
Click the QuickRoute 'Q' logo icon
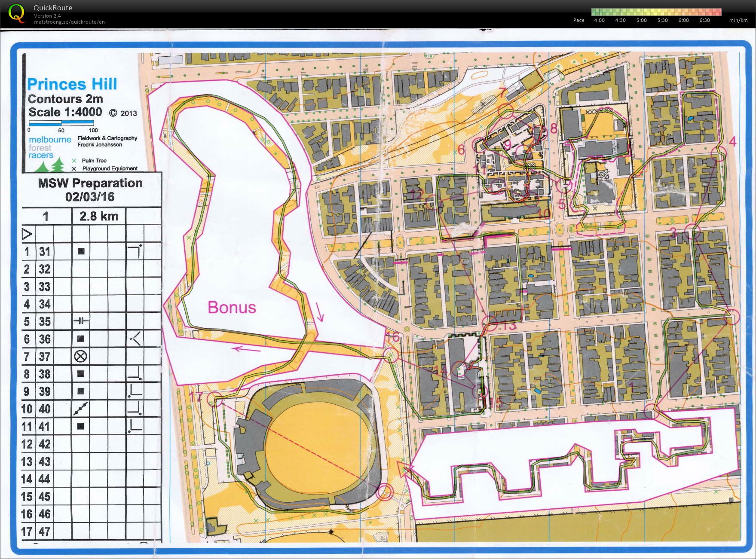click(x=16, y=13)
